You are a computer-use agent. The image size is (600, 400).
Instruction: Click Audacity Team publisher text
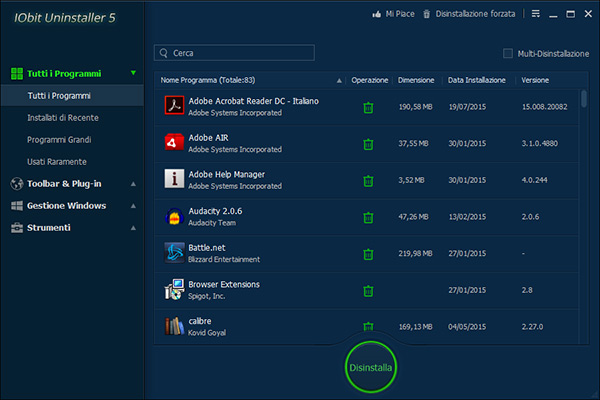pos(212,223)
